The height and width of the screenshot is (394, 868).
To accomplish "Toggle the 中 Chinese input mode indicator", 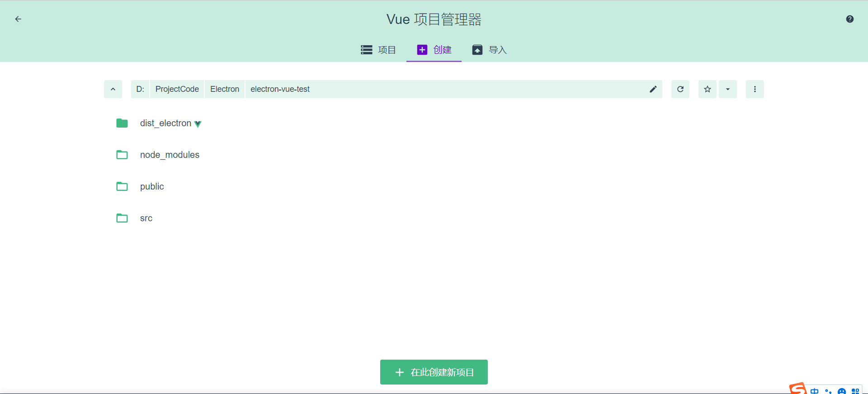I will [815, 391].
